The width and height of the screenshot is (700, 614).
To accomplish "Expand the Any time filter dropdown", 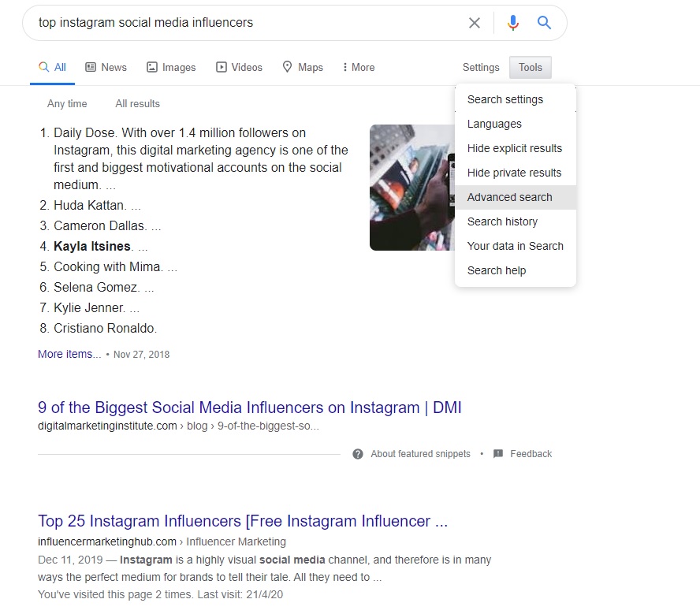I will (x=67, y=103).
